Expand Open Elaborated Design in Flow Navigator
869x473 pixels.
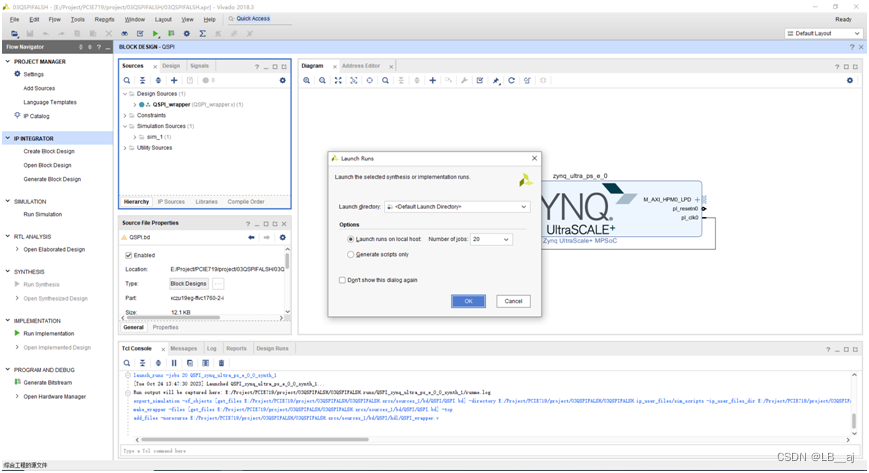point(17,249)
